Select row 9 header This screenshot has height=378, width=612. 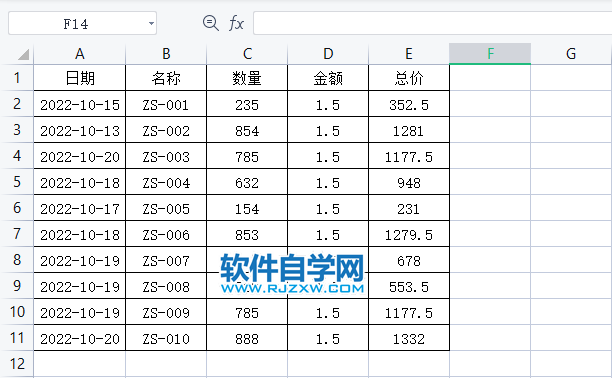pos(17,285)
